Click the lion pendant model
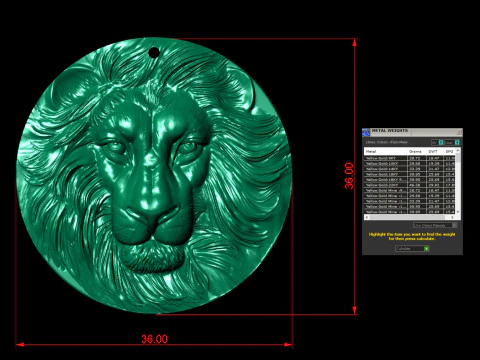Image resolution: width=480 pixels, height=360 pixels. click(154, 176)
